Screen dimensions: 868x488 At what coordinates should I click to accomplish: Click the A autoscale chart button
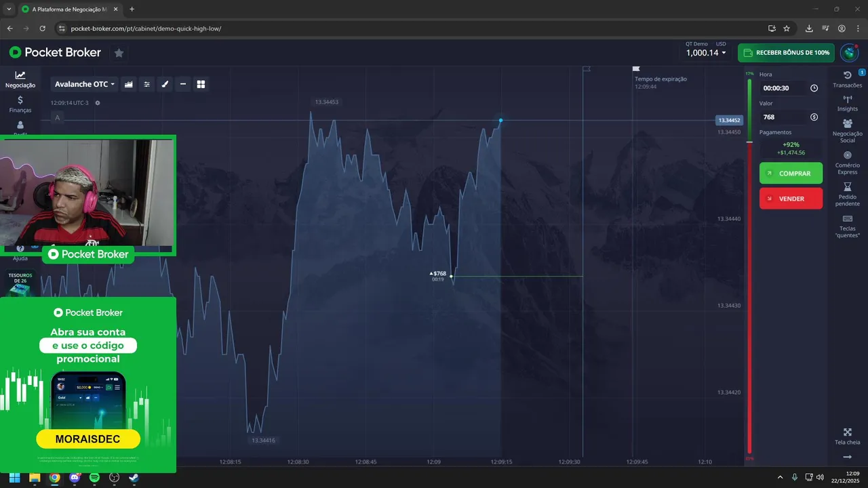[x=57, y=118]
